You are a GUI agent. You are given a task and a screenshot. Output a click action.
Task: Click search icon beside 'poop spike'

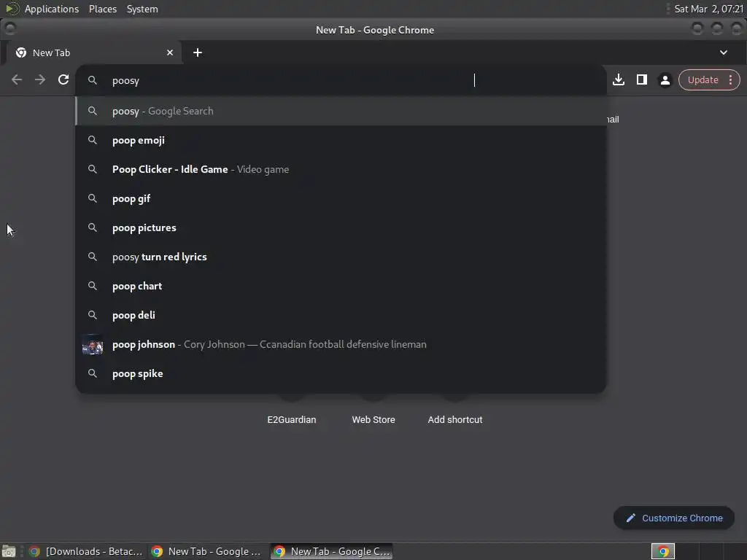[x=93, y=373]
